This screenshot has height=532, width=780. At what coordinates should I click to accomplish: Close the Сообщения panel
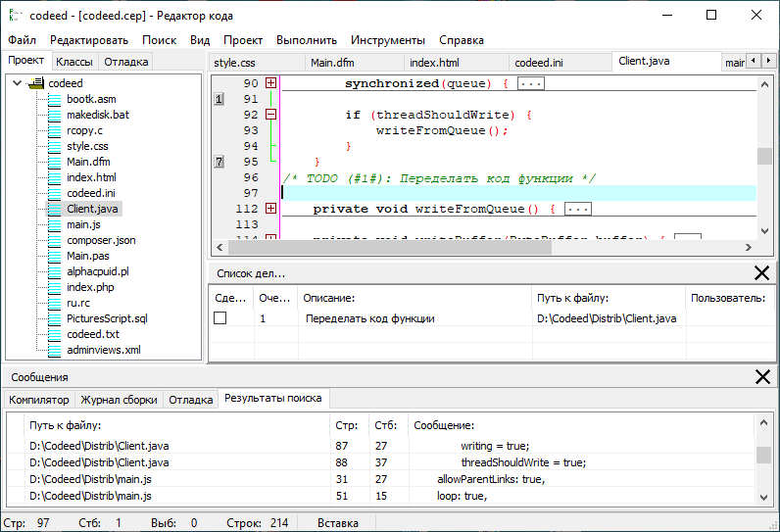(x=761, y=377)
